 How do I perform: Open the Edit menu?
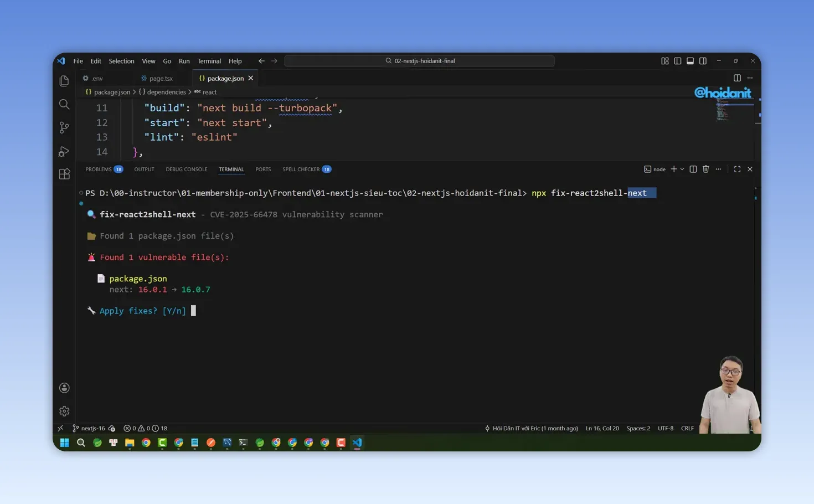[x=96, y=61]
